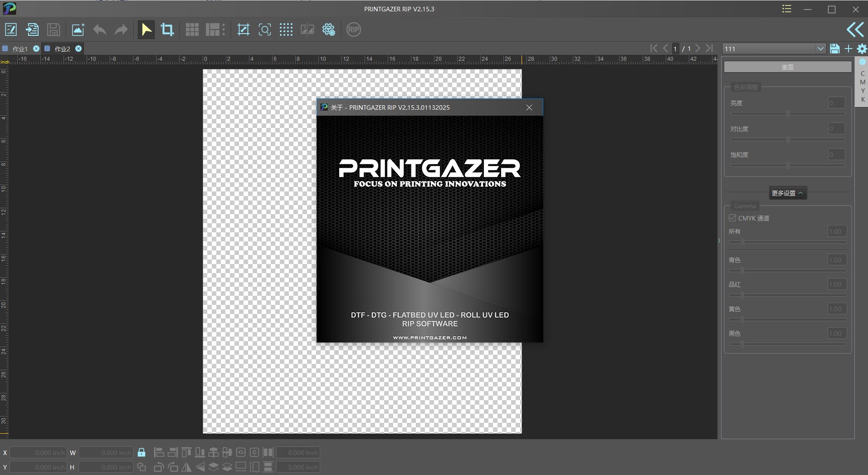Click the new job edit icon
Screen dimensions: 868x475
(x=11, y=30)
